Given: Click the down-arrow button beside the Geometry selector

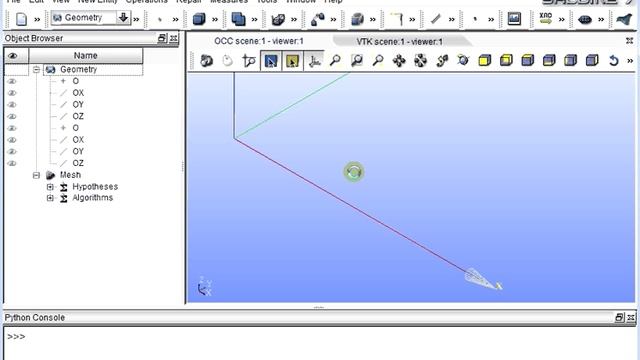Looking at the screenshot, I should point(123,18).
